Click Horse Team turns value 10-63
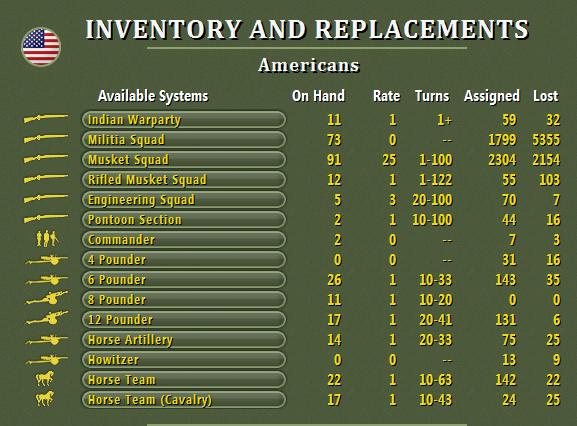This screenshot has height=426, width=577. click(435, 380)
